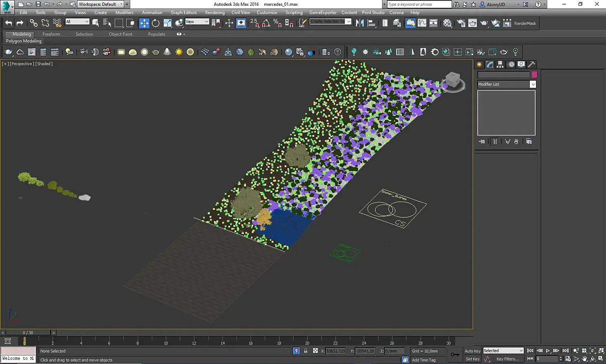Toggle the 2.5D Snaps button

tap(254, 23)
